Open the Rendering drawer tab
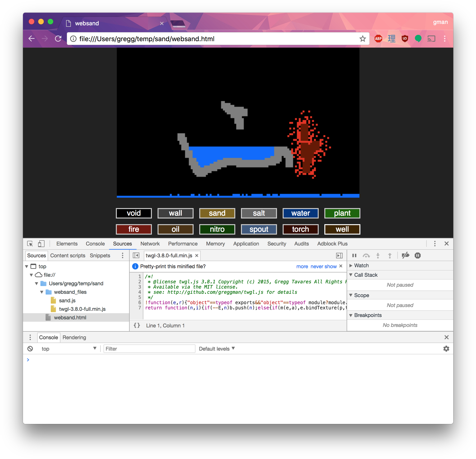This screenshot has height=459, width=476. (74, 337)
